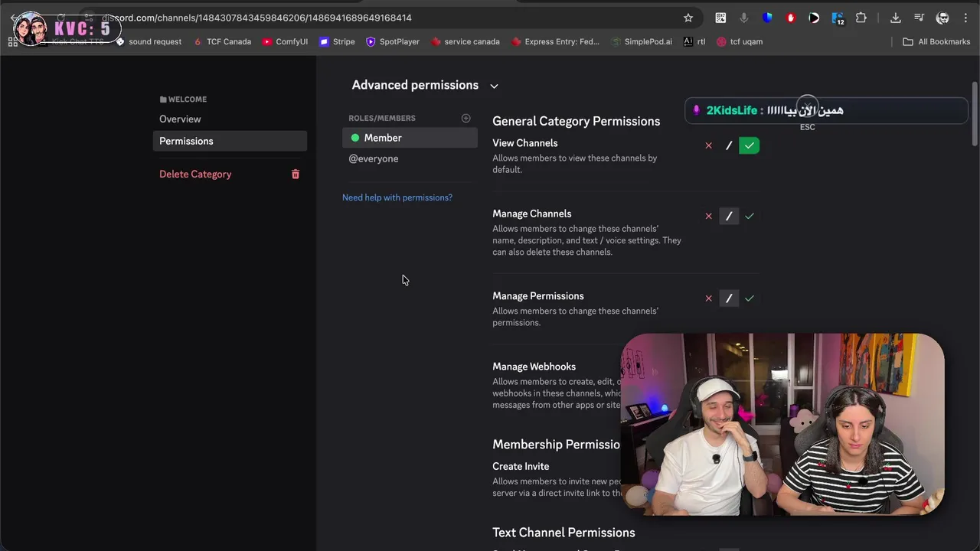
Task: Open the Stripe bookmark
Action: click(x=338, y=41)
